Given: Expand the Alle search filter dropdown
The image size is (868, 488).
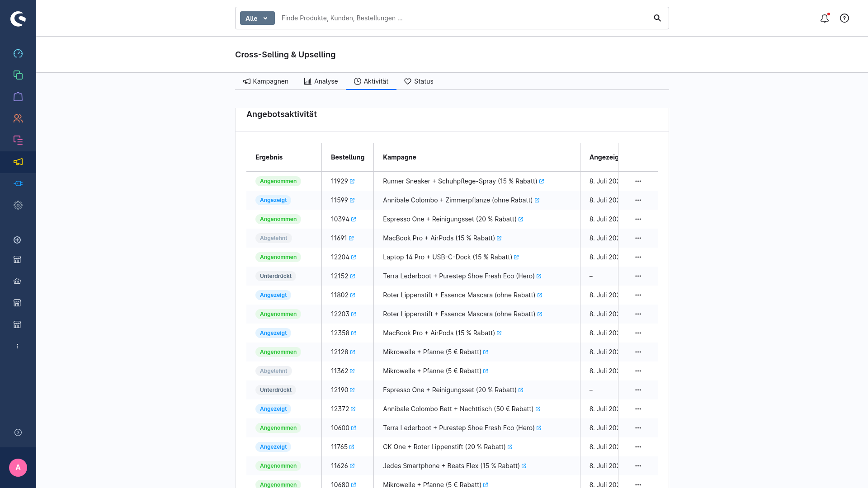Looking at the screenshot, I should (257, 18).
